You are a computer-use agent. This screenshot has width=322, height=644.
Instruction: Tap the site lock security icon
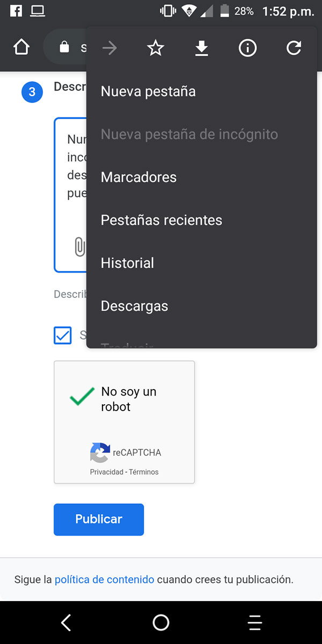coord(64,48)
